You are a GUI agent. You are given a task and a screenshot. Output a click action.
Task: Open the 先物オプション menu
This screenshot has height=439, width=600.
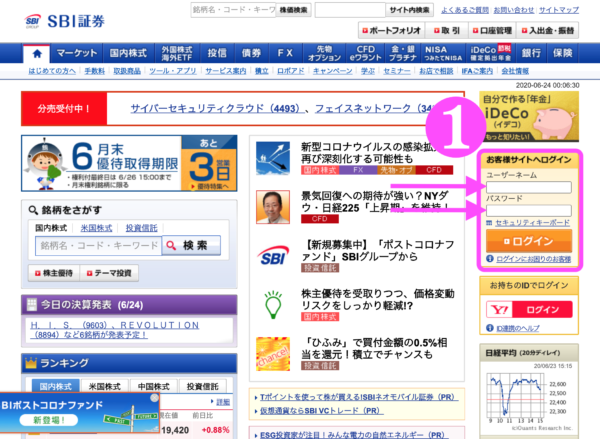[324, 53]
